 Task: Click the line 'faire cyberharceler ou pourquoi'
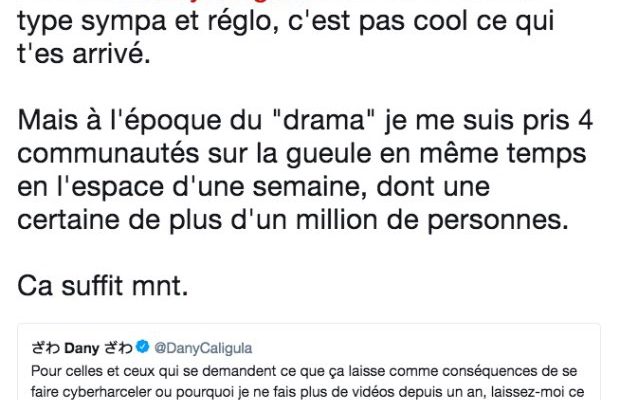pos(308,392)
